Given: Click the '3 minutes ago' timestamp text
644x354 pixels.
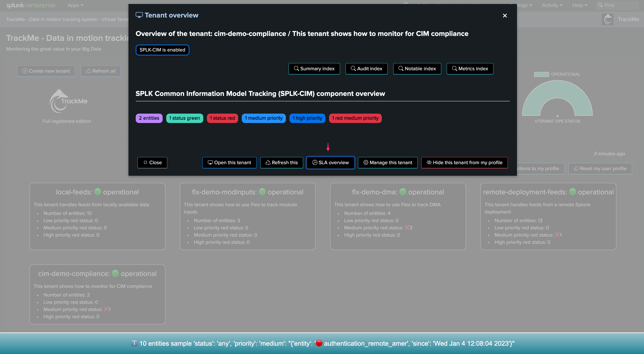Looking at the screenshot, I should [x=609, y=154].
